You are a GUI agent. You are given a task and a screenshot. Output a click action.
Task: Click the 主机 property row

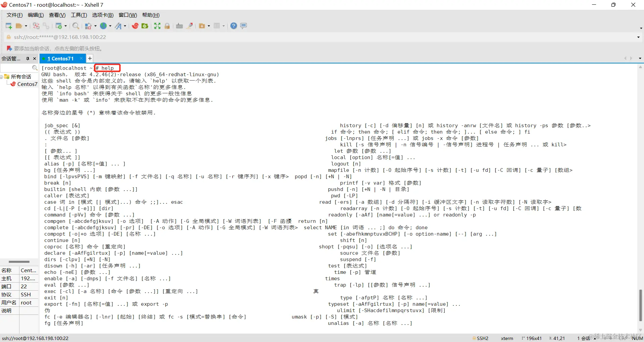(19, 279)
